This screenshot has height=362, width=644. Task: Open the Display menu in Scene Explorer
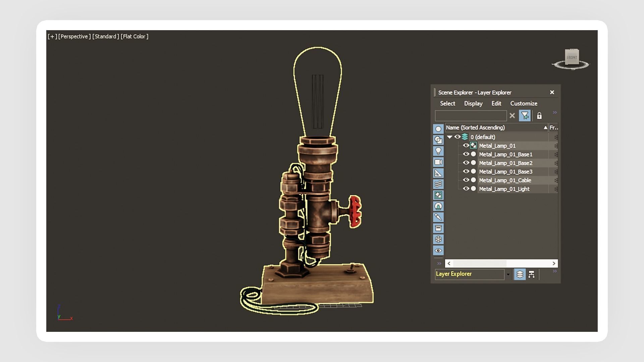click(x=473, y=104)
